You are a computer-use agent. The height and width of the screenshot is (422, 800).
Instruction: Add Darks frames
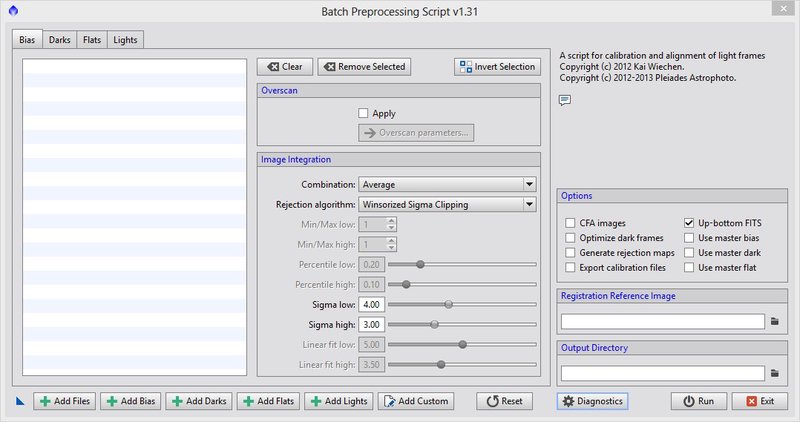click(x=199, y=401)
